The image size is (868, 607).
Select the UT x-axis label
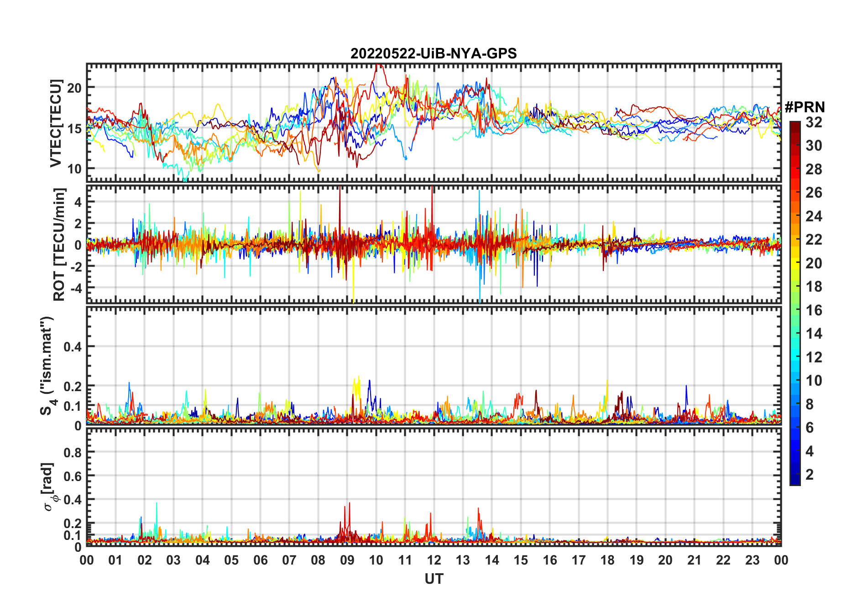pyautogui.click(x=434, y=579)
